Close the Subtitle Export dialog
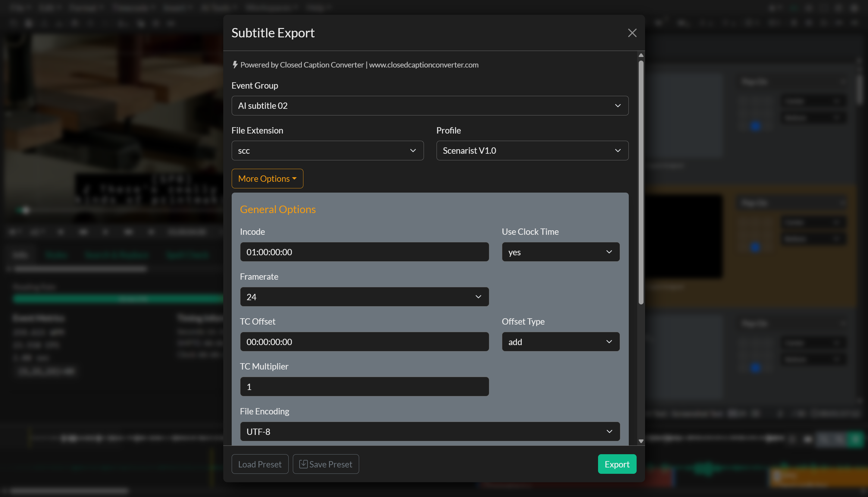This screenshot has width=868, height=497. tap(632, 33)
